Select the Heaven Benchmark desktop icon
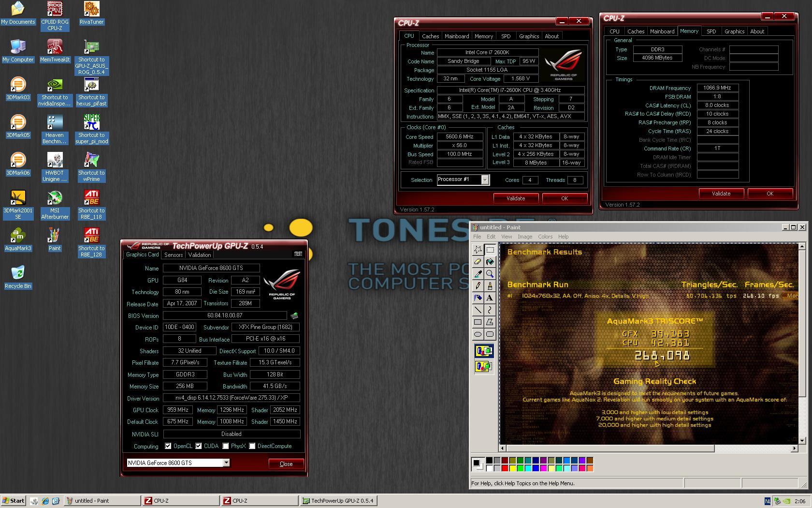The width and height of the screenshot is (812, 508). click(55, 130)
